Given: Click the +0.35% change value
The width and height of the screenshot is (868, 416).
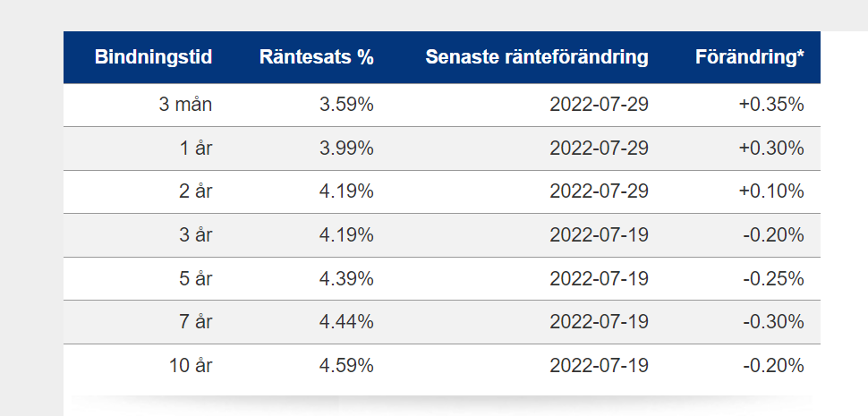Looking at the screenshot, I should (x=771, y=104).
